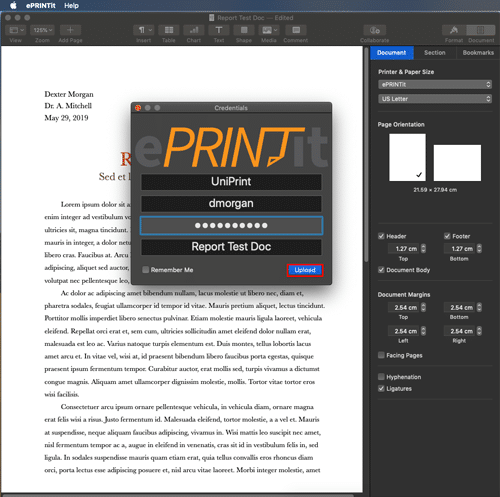500x497 pixels.
Task: Click the password field in Credentials
Action: [x=231, y=226]
